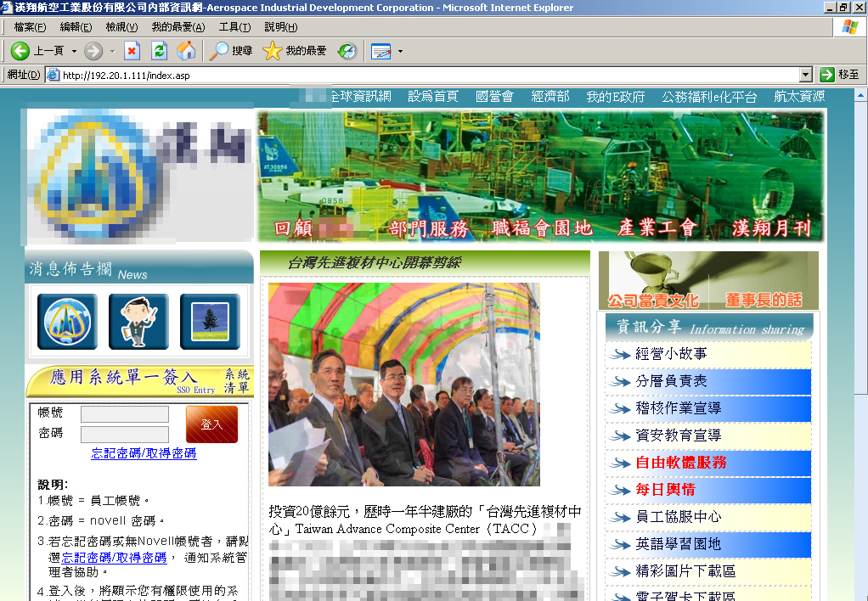Open 經營小故事 in information sharing list
The height and width of the screenshot is (601, 868).
pos(671,354)
